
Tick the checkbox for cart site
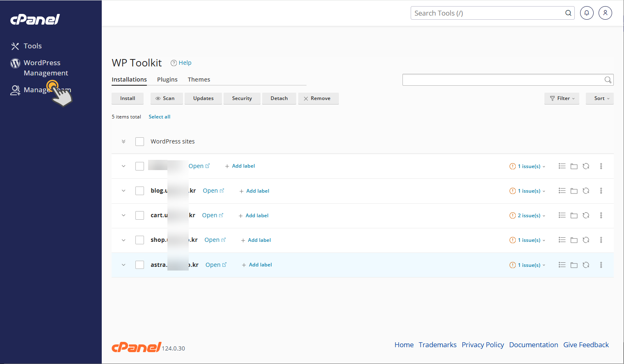click(139, 215)
